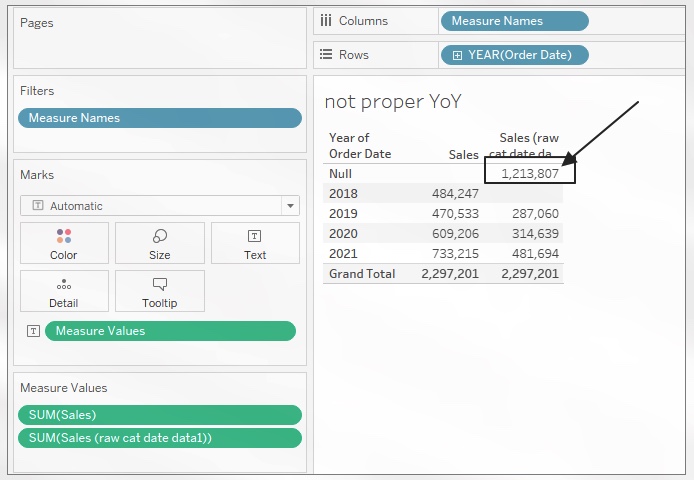Select Measure Names pill on Columns shelf
Image resolution: width=694 pixels, height=480 pixels.
[514, 21]
